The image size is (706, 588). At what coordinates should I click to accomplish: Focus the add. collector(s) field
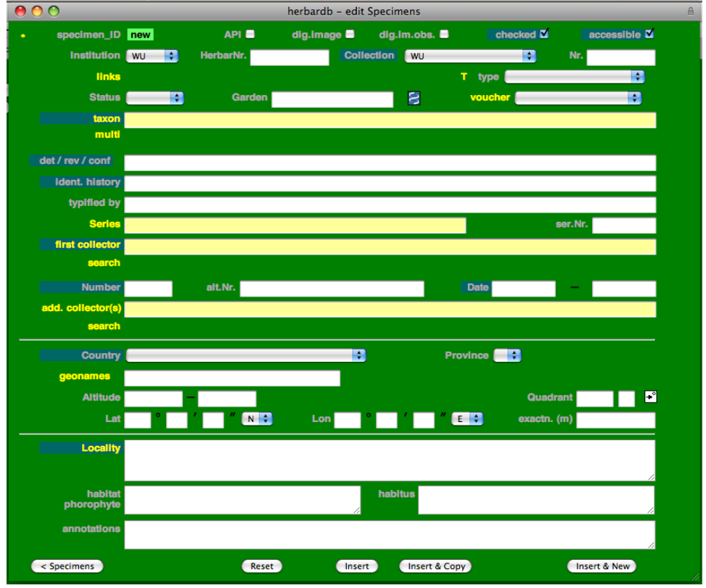tap(390, 310)
